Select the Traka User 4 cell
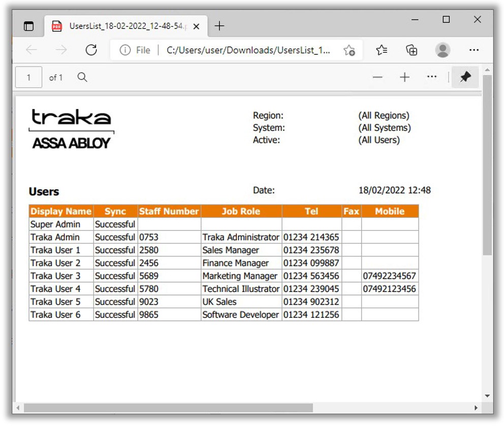The height and width of the screenshot is (426, 504). (x=61, y=288)
